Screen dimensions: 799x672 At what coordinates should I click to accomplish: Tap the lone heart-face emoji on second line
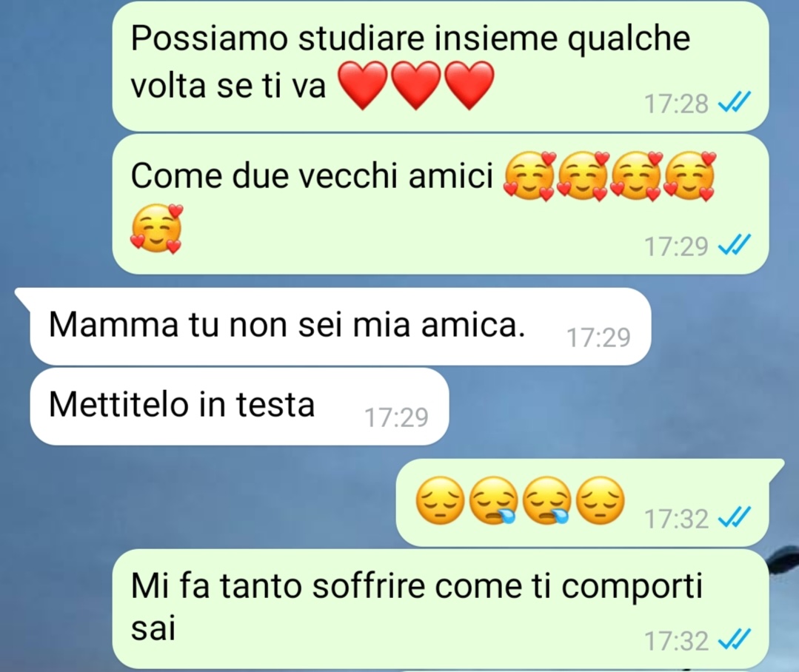157,229
